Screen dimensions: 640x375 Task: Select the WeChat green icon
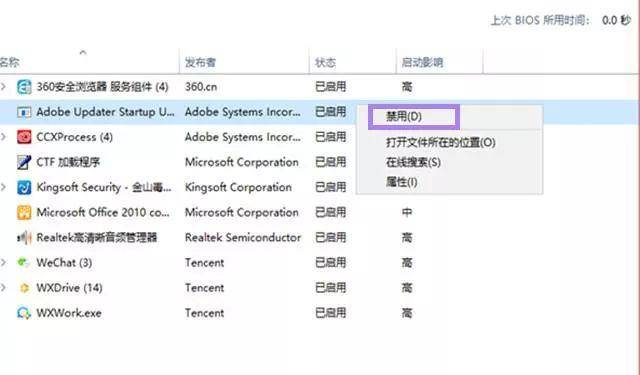[x=24, y=263]
